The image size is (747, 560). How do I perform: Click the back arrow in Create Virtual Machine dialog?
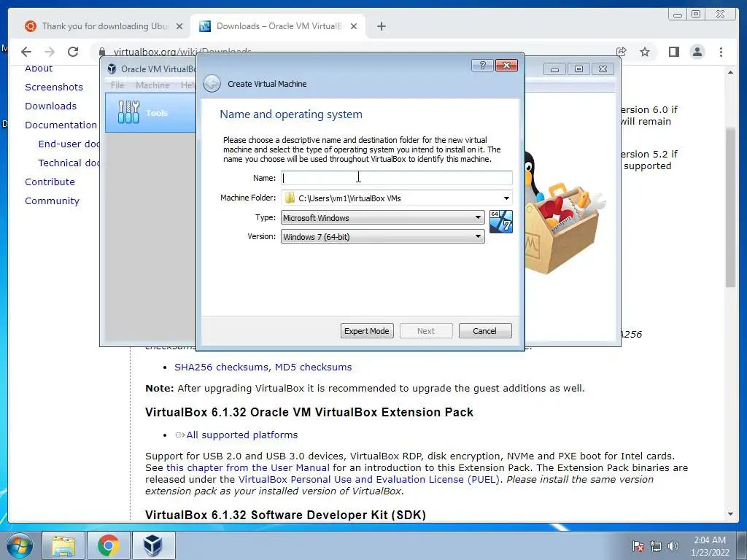(212, 83)
